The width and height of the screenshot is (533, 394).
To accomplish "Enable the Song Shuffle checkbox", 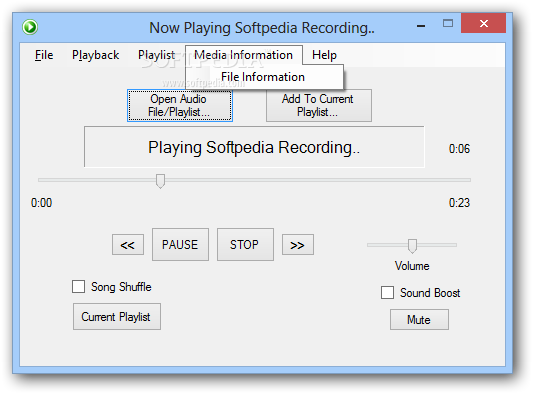I will click(x=79, y=287).
